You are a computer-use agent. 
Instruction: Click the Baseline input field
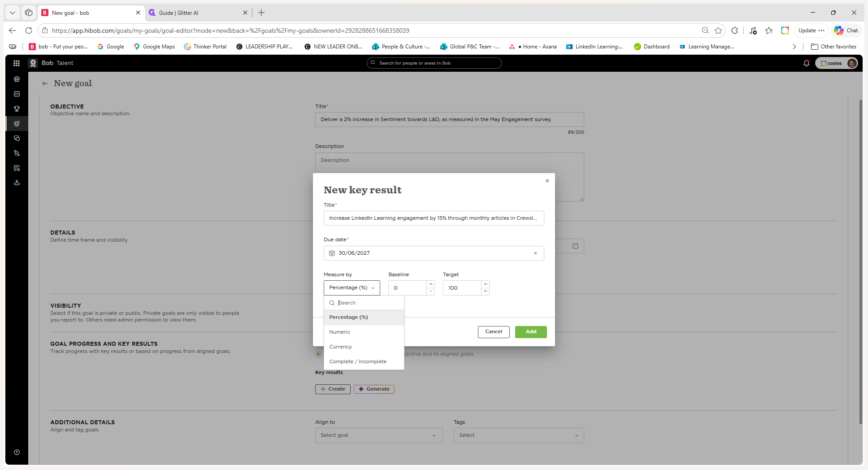point(408,288)
